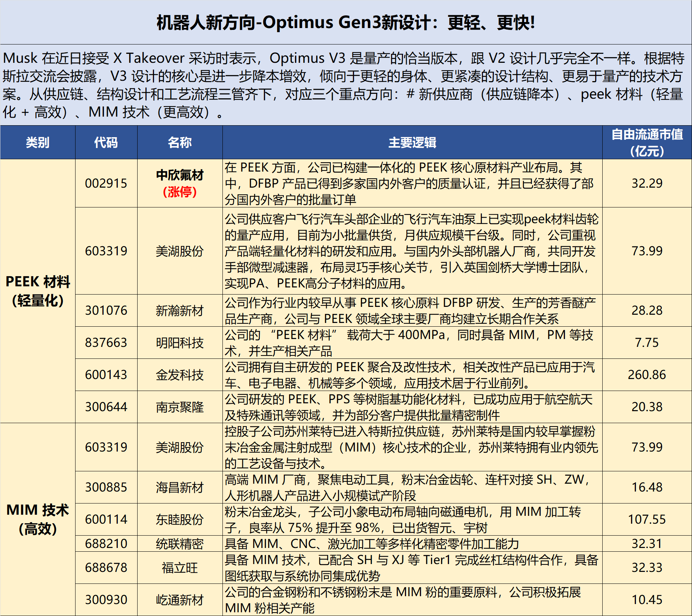The width and height of the screenshot is (692, 616).
Task: Click logic text starting '公司研发的 PEEK、PPS'
Action: 409,407
